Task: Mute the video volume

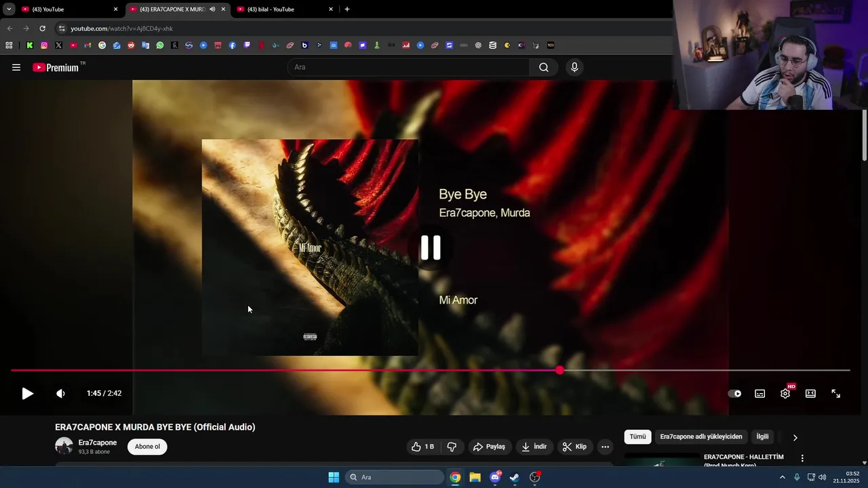Action: tap(60, 393)
